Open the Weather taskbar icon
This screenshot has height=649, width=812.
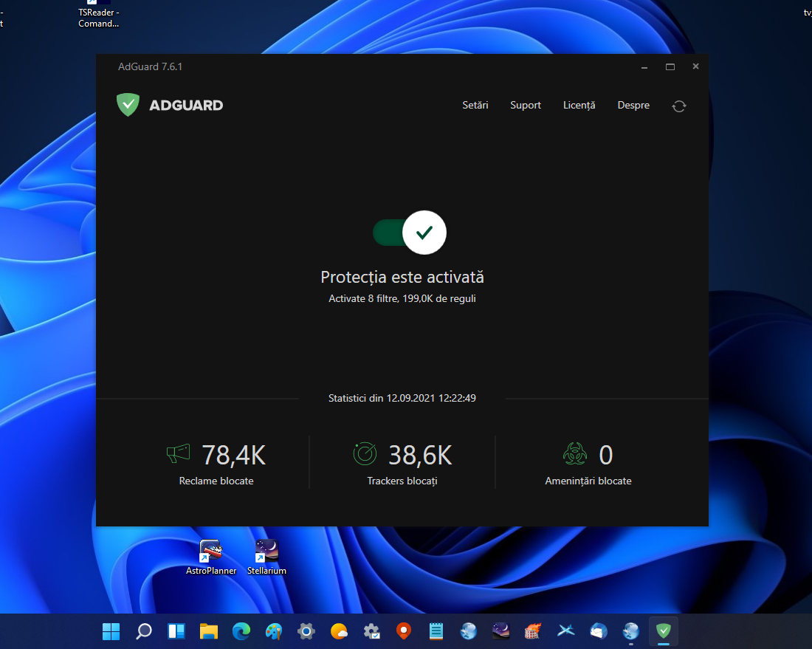click(339, 631)
